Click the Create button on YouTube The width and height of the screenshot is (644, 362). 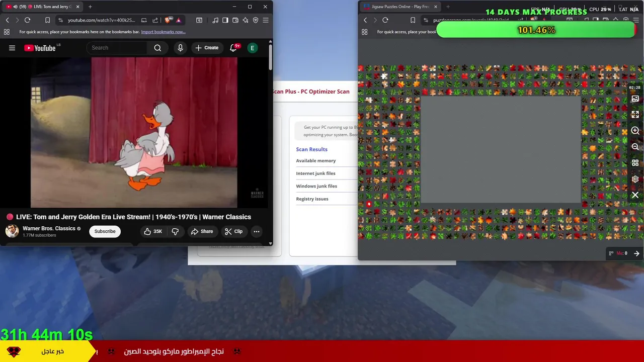(207, 48)
